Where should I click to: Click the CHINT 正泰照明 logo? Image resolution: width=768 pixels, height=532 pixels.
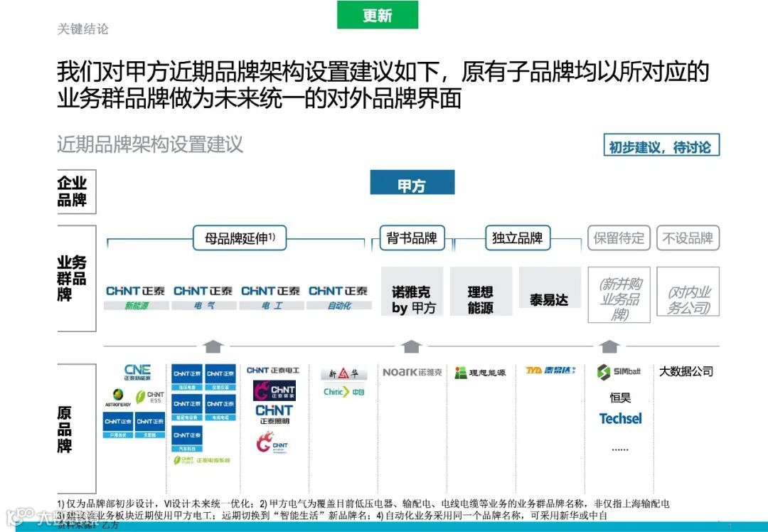tap(274, 414)
